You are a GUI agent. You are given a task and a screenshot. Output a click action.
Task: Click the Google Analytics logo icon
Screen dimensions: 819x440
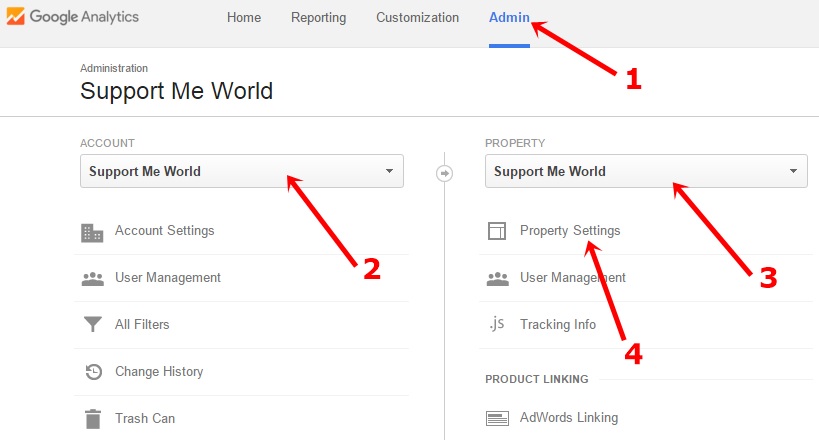coord(15,16)
